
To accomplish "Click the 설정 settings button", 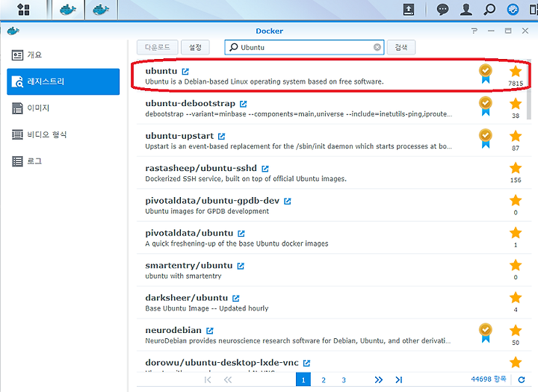I will (x=195, y=47).
